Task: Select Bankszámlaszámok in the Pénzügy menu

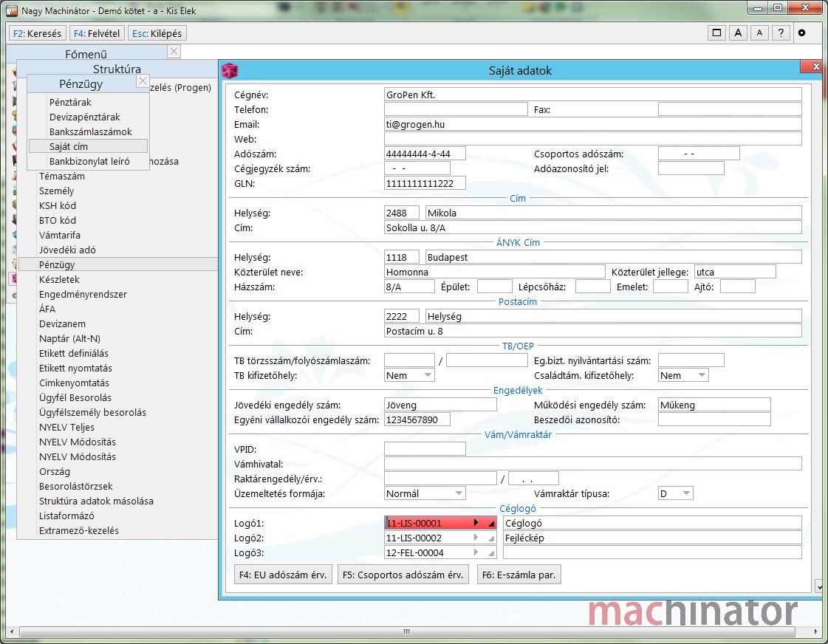Action: [x=91, y=131]
